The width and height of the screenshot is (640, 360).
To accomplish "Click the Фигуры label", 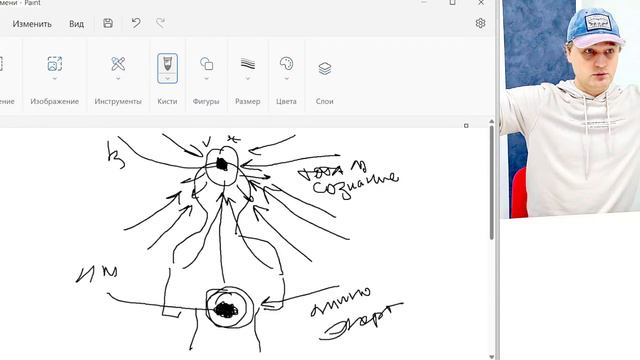I will pyautogui.click(x=206, y=101).
